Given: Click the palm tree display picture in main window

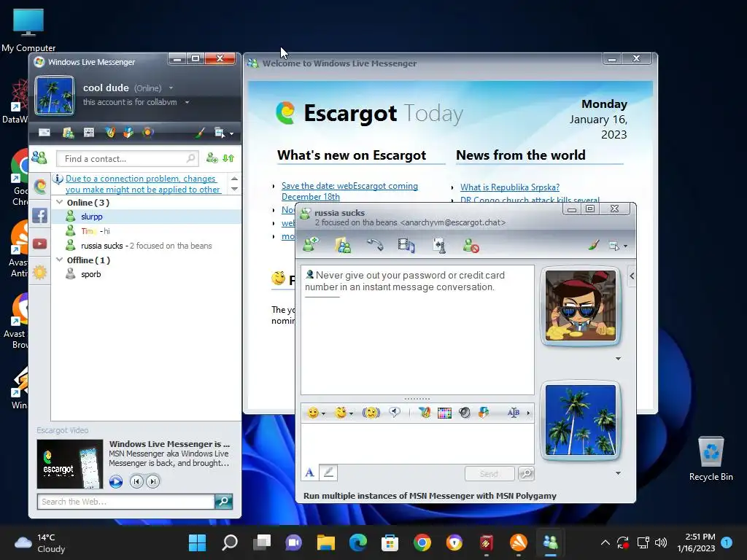Looking at the screenshot, I should pos(55,96).
